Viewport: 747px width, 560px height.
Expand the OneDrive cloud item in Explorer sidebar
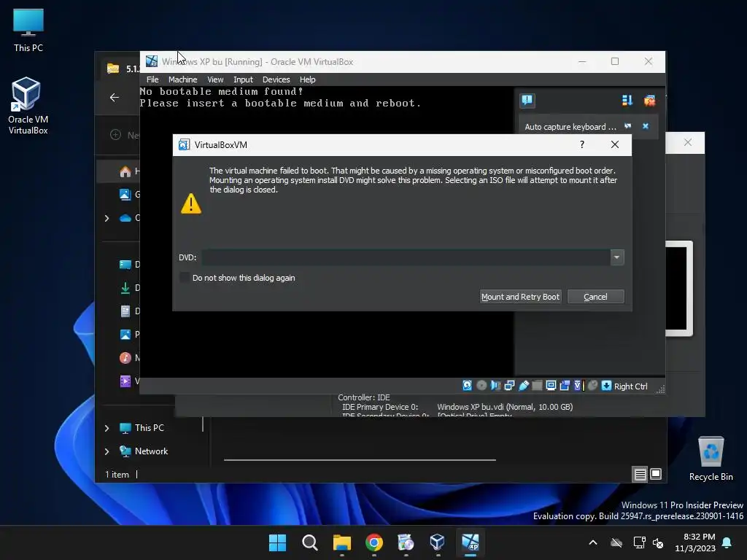[107, 218]
